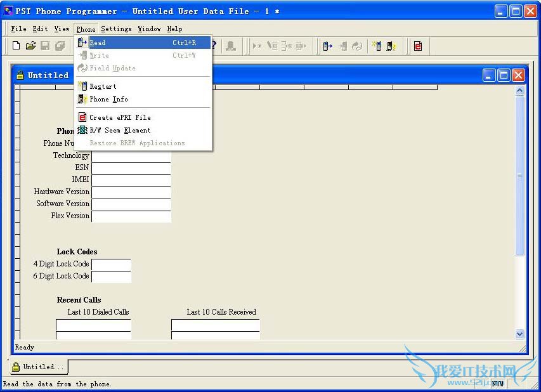Open the Settings menu
The image size is (541, 392).
click(116, 29)
